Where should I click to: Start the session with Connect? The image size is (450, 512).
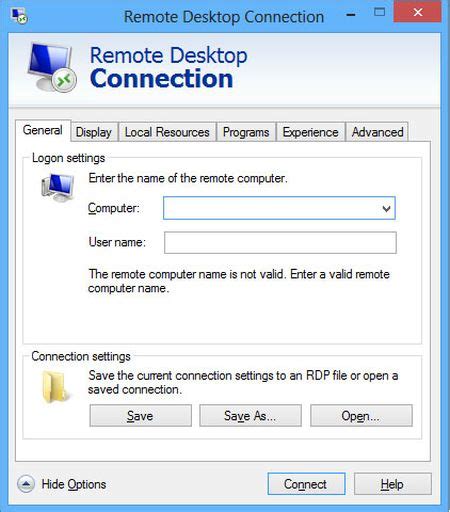[x=306, y=484]
